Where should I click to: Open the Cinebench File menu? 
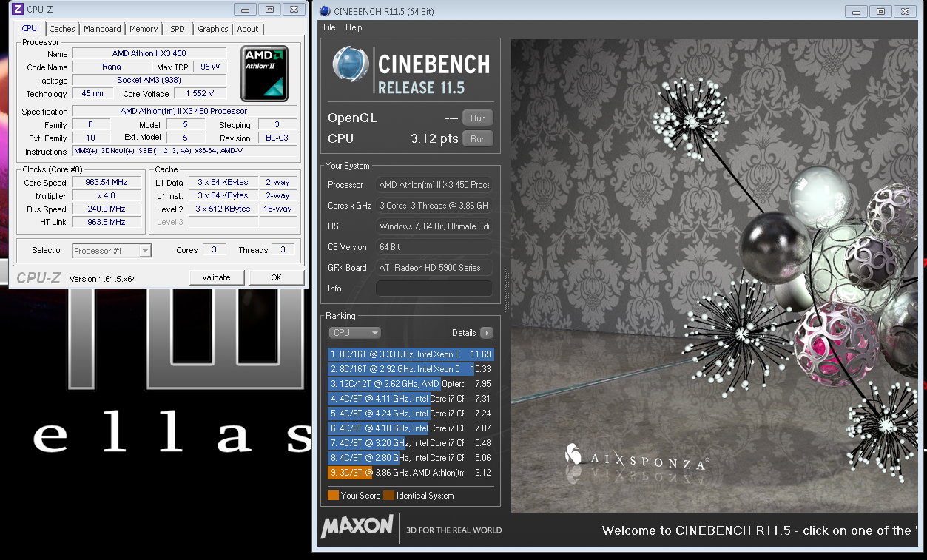pos(330,27)
